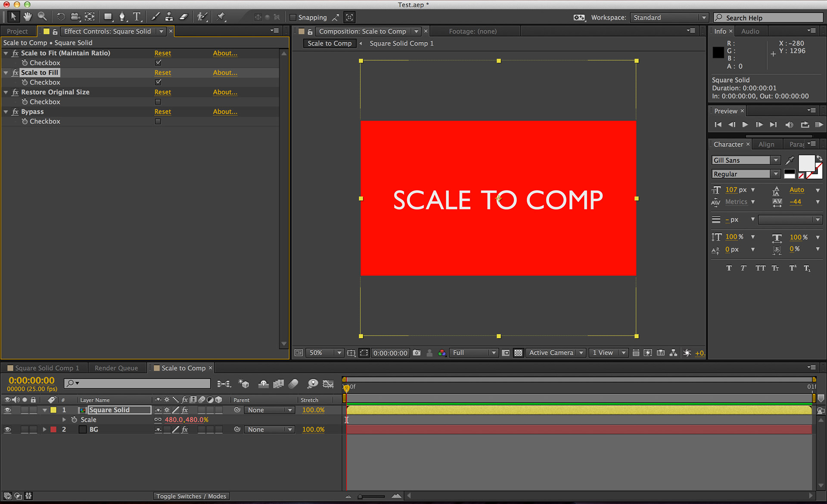Hide the BG layer with eye icon

click(x=7, y=430)
